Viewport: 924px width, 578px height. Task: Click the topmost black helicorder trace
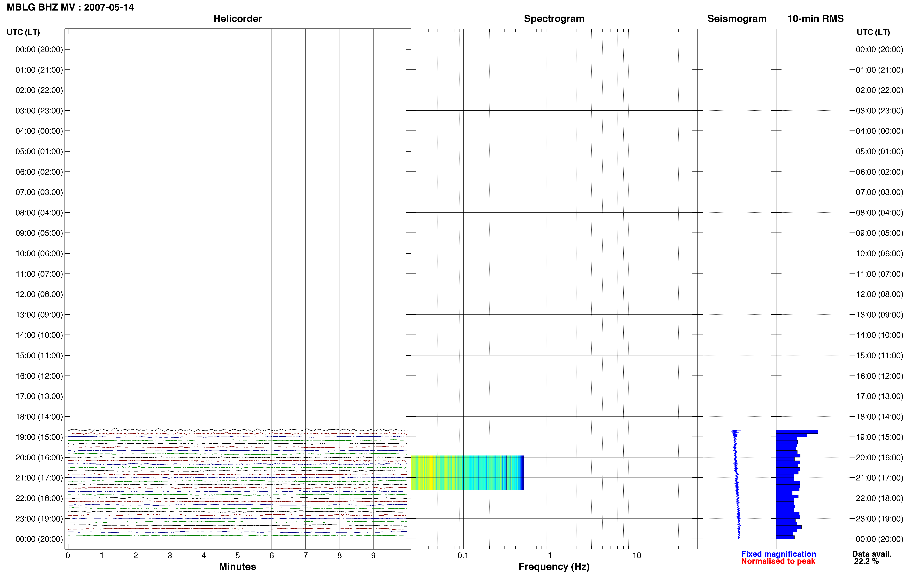[x=237, y=430]
